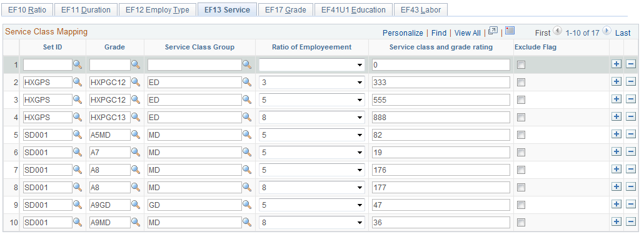Open Ratio dropdown for A7 row
The image size is (644, 234).
(312, 152)
